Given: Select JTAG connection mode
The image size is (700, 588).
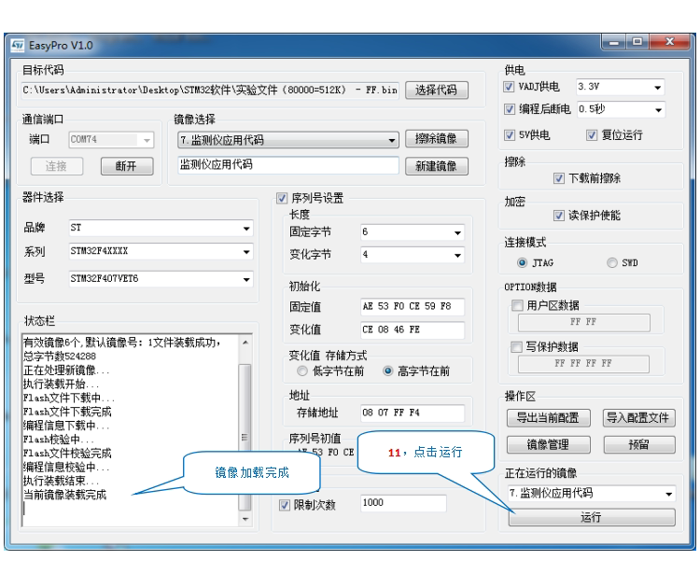Looking at the screenshot, I should (x=522, y=262).
